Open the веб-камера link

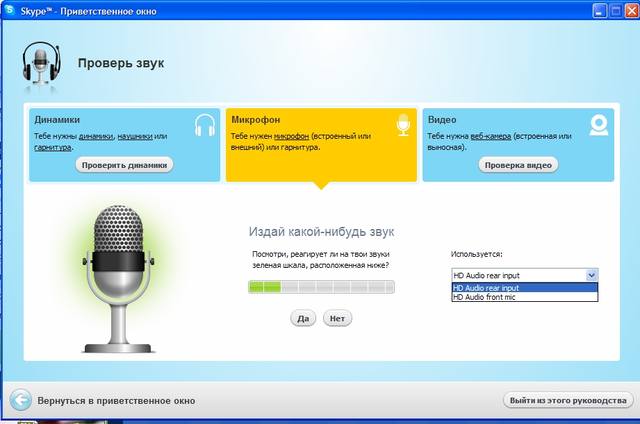click(491, 136)
